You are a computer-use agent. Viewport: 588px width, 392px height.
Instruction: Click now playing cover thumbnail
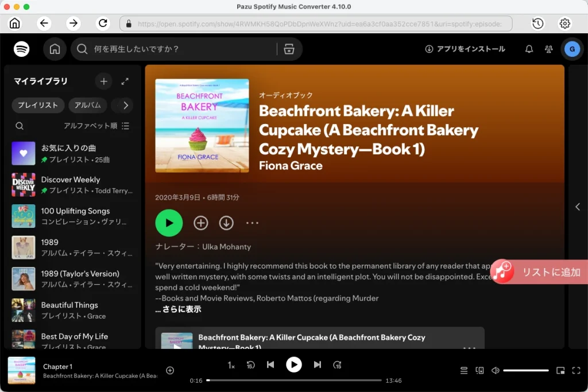[x=22, y=370]
